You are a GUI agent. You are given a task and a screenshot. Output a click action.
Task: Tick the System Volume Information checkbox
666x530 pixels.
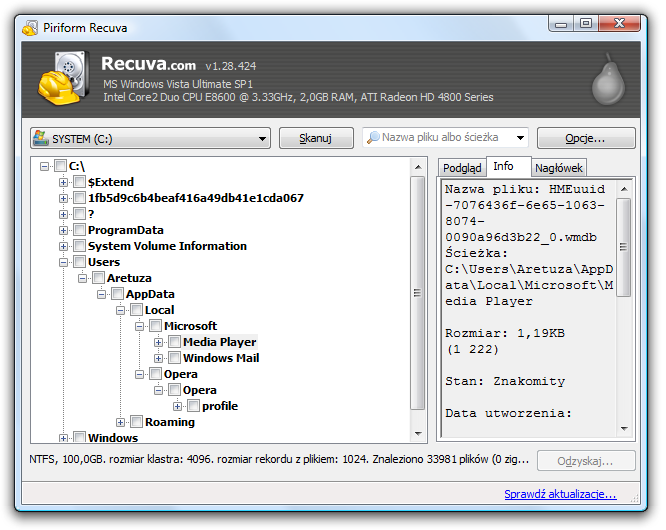[x=79, y=246]
